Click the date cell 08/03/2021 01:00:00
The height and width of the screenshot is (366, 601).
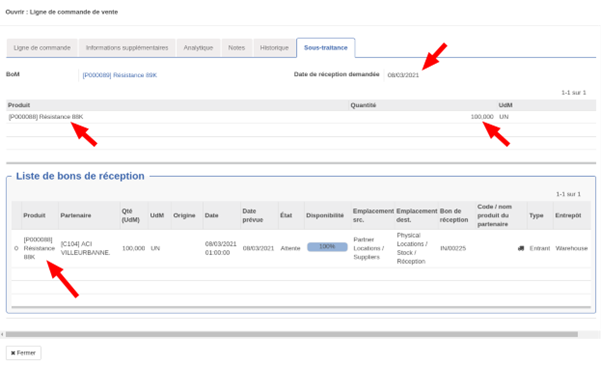pos(221,248)
